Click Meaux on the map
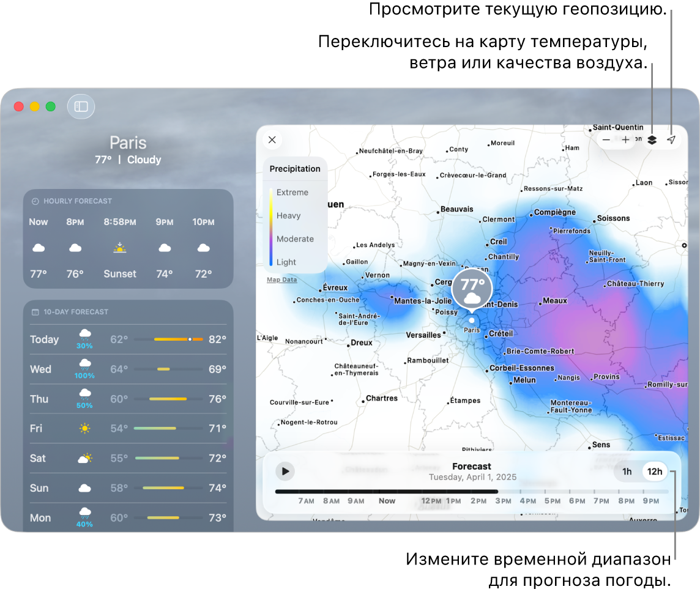The width and height of the screenshot is (700, 592). point(555,301)
